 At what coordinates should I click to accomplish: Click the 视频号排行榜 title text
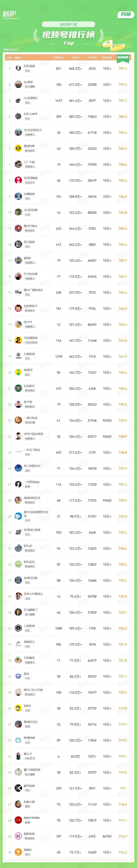click(68, 35)
